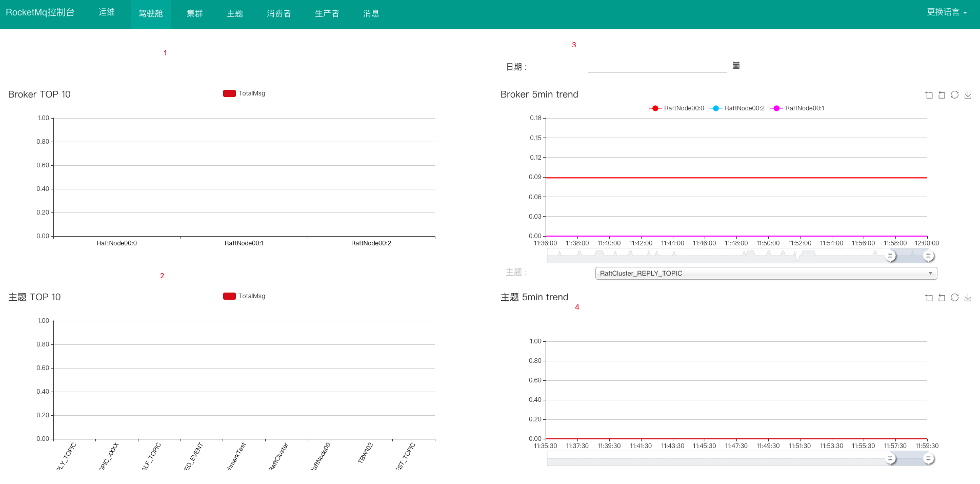Click right zoom handle of Broker trend slider
This screenshot has height=484, width=980.
coord(928,256)
